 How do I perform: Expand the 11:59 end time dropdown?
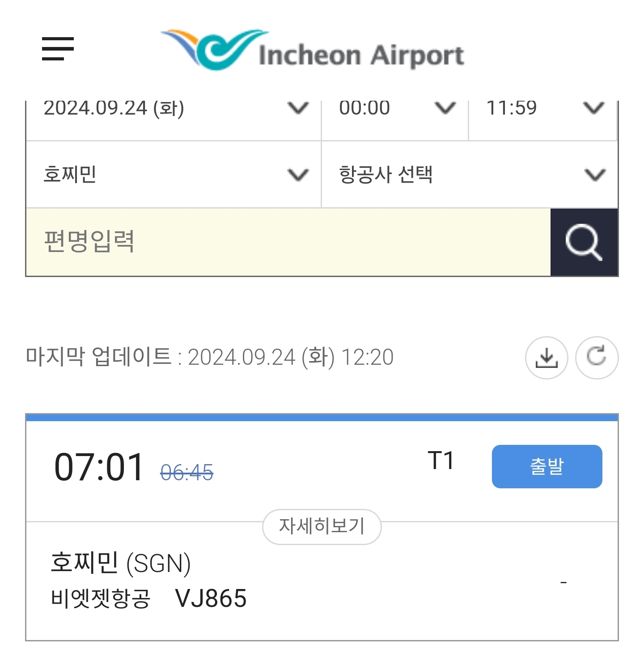point(543,109)
